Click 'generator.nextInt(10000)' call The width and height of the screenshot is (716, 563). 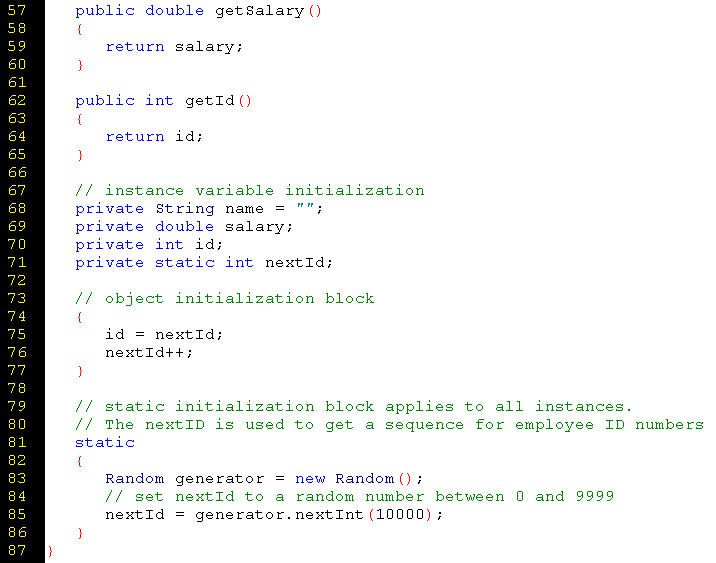(x=314, y=515)
